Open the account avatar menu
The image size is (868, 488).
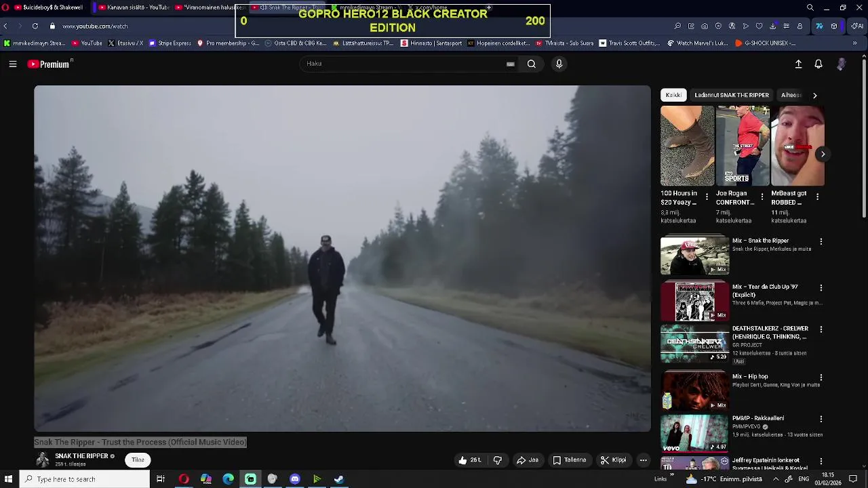[842, 64]
